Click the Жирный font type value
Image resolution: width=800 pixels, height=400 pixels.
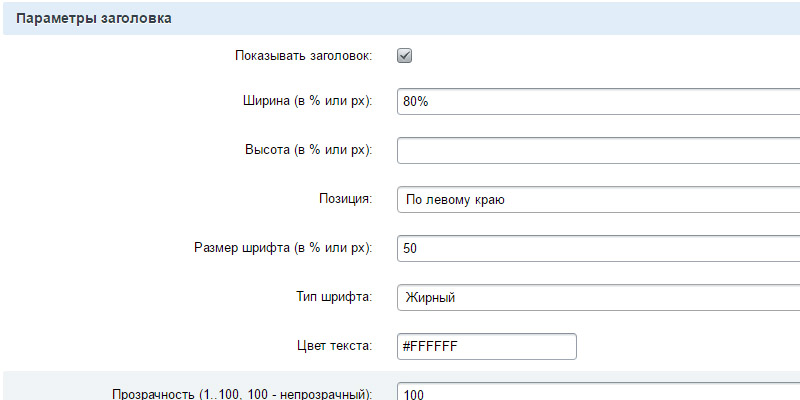click(x=430, y=297)
